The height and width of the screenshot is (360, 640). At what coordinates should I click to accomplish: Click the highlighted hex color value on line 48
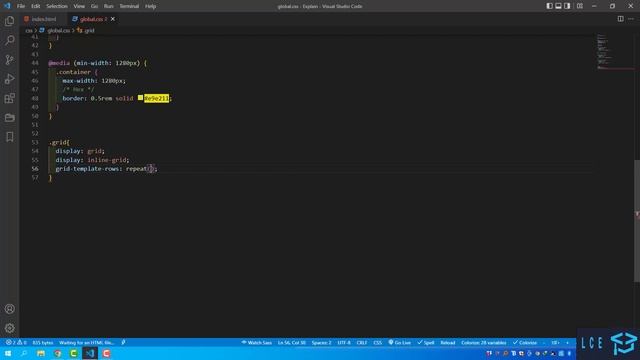(156, 98)
